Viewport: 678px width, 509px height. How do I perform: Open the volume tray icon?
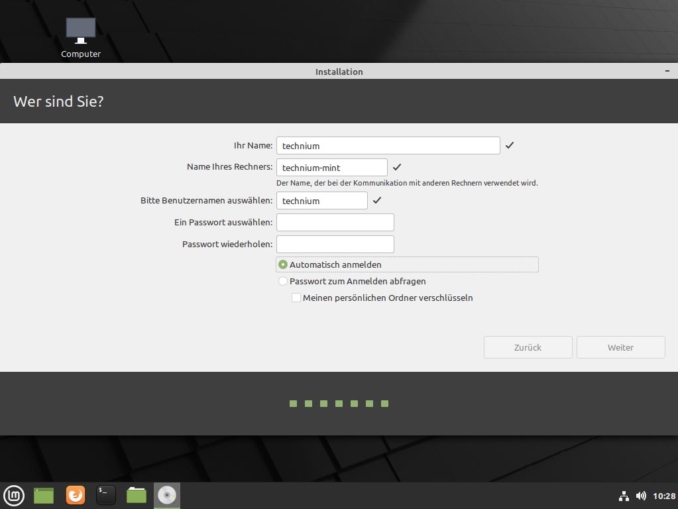click(641, 496)
